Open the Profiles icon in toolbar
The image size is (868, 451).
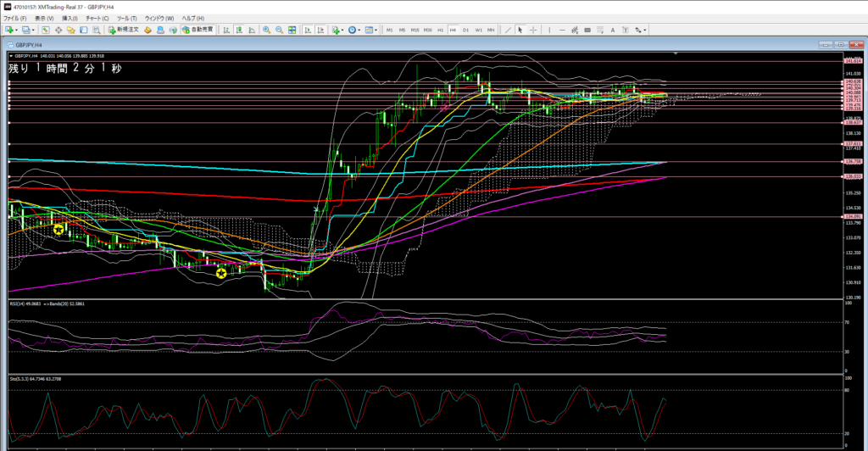coord(25,30)
